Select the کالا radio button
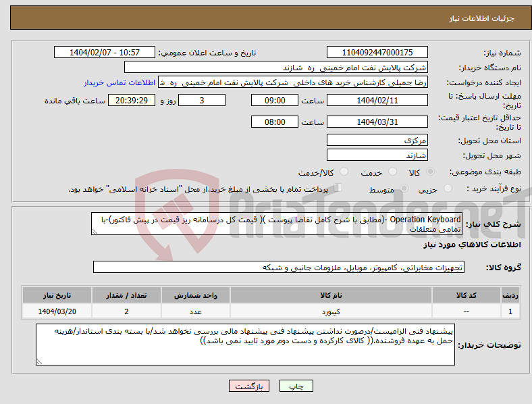Screen dimensions: 532x404 tap(430, 172)
